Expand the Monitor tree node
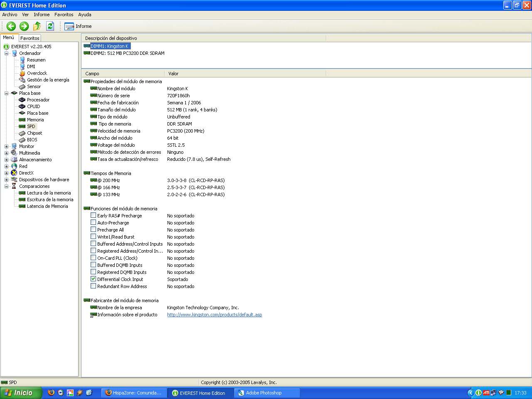 [6, 146]
